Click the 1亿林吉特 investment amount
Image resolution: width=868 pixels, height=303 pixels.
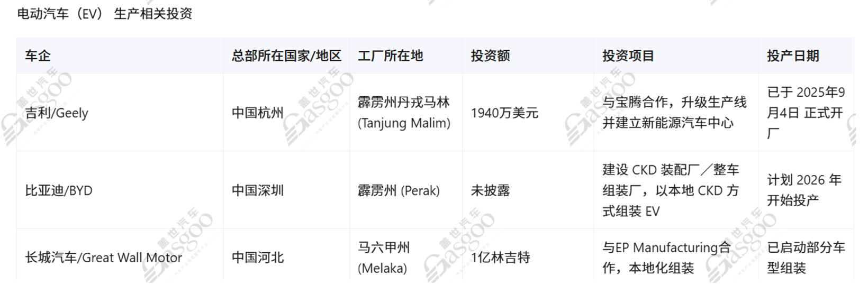click(500, 258)
